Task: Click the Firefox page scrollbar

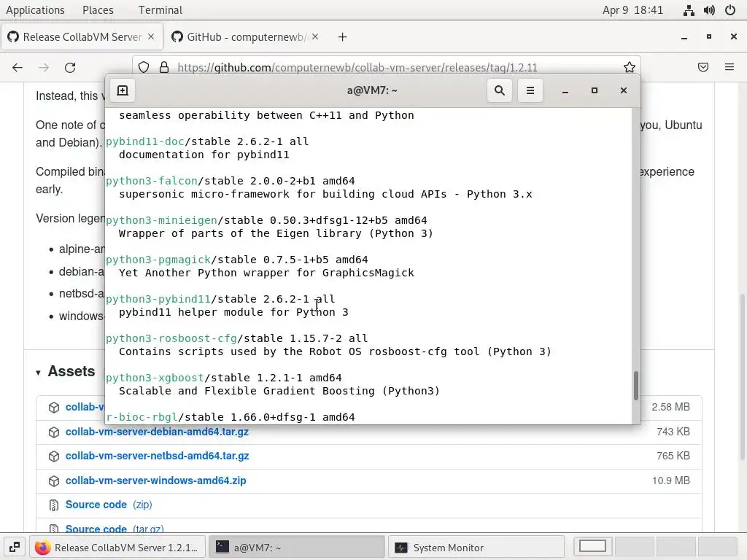Action: (742, 376)
